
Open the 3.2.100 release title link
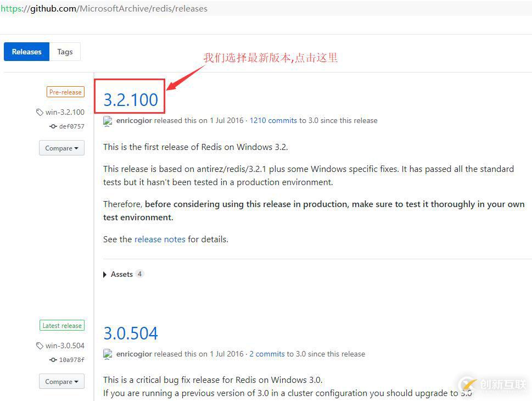131,99
